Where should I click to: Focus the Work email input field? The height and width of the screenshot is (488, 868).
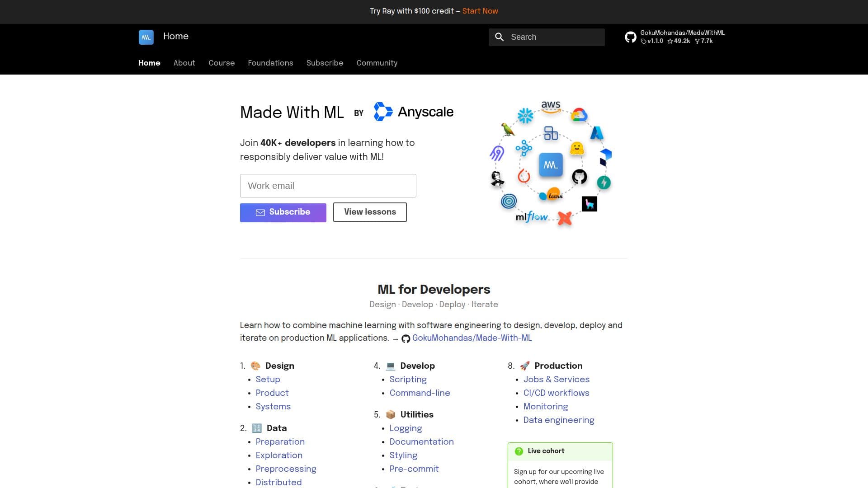[x=328, y=186]
